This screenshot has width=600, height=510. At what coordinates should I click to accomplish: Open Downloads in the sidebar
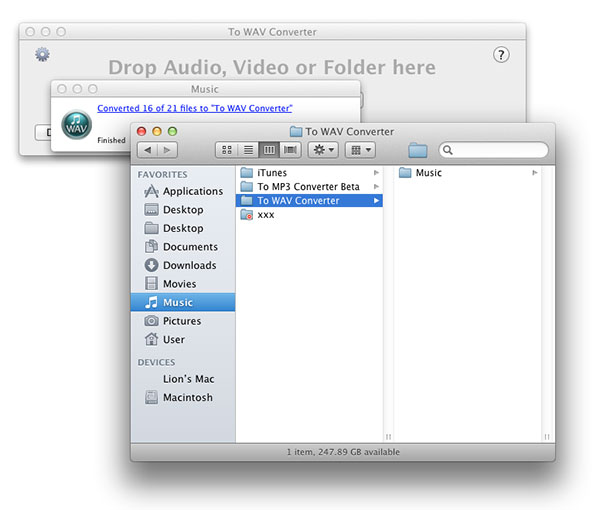point(183,265)
